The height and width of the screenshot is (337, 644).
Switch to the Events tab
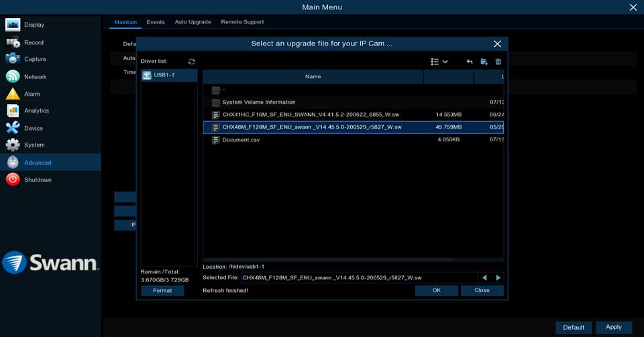pyautogui.click(x=156, y=22)
